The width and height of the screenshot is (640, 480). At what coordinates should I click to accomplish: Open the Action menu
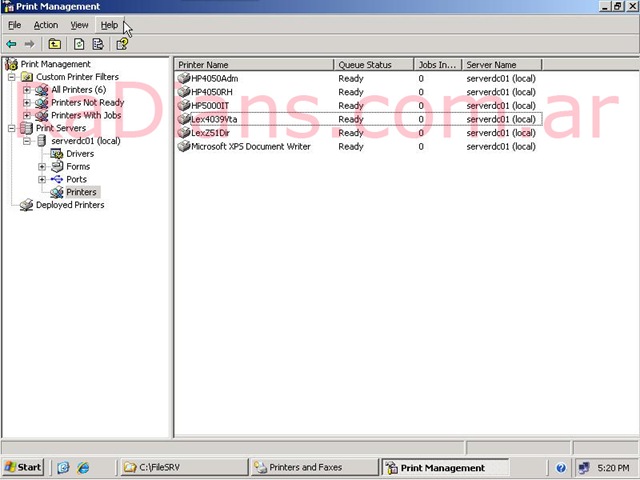46,25
